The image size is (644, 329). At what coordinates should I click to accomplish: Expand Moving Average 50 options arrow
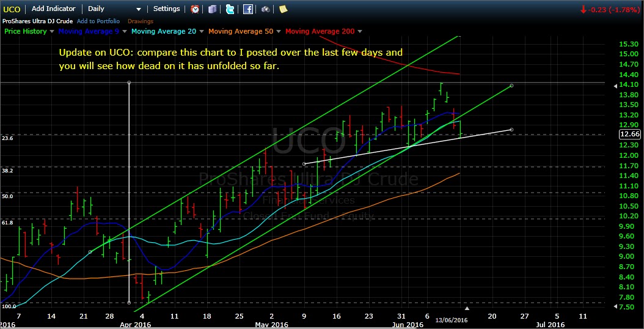(279, 31)
